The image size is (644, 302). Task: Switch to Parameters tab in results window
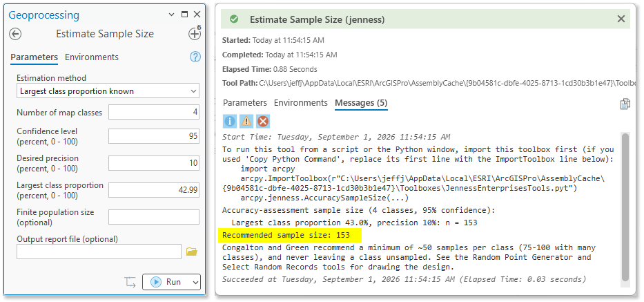(x=245, y=103)
